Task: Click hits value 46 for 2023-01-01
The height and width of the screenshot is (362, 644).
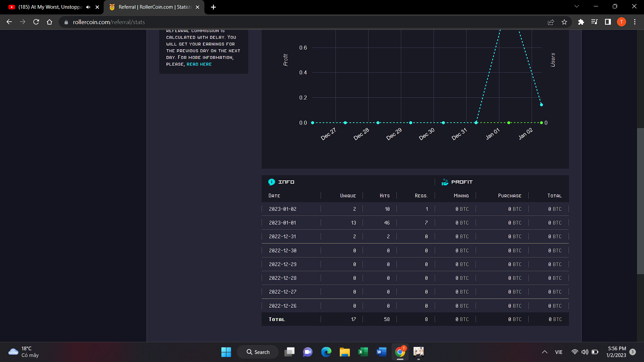Action: (x=387, y=223)
